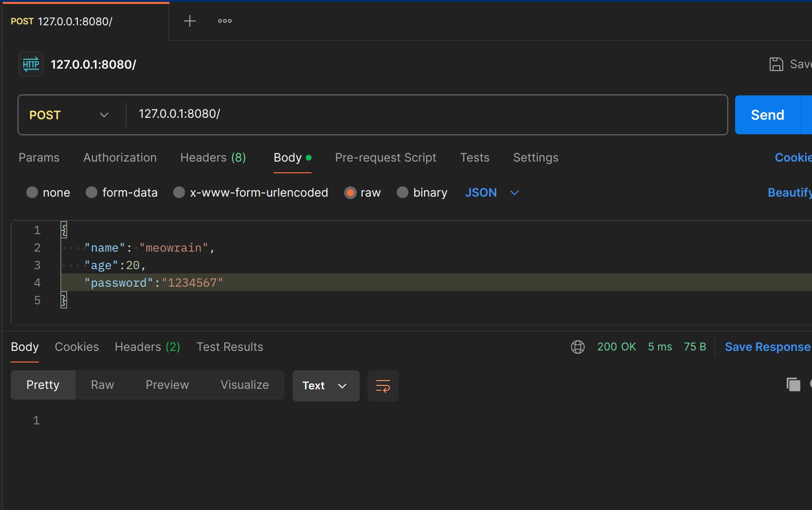Viewport: 812px width, 510px height.
Task: Click the request URL input field
Action: [x=424, y=114]
